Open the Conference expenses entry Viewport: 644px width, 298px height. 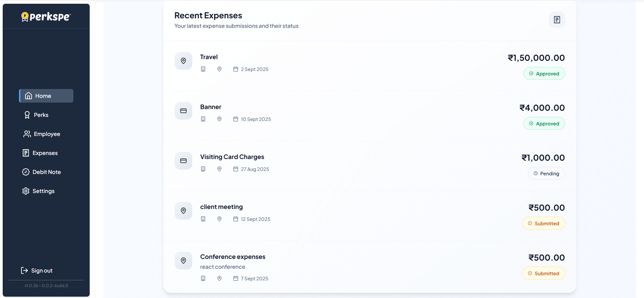click(233, 257)
